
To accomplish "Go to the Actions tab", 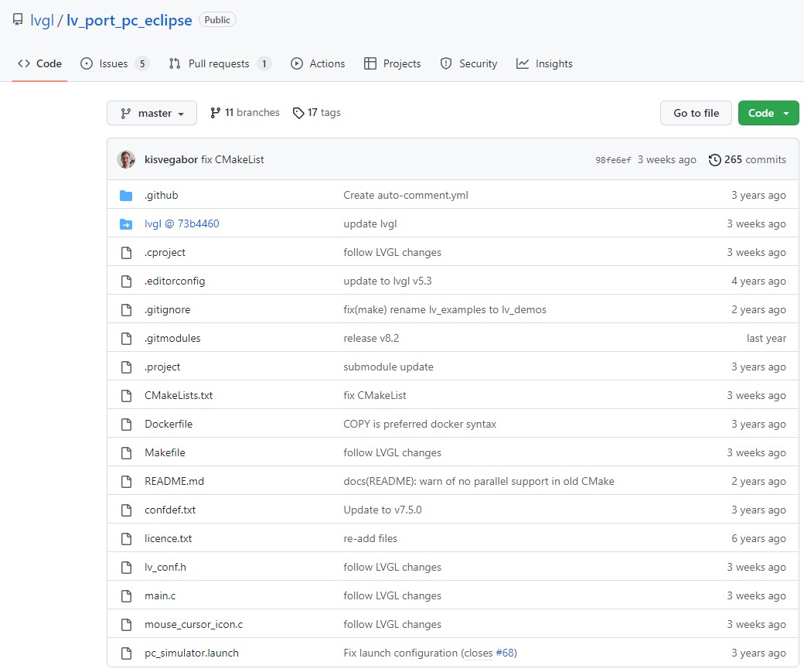I will [318, 64].
